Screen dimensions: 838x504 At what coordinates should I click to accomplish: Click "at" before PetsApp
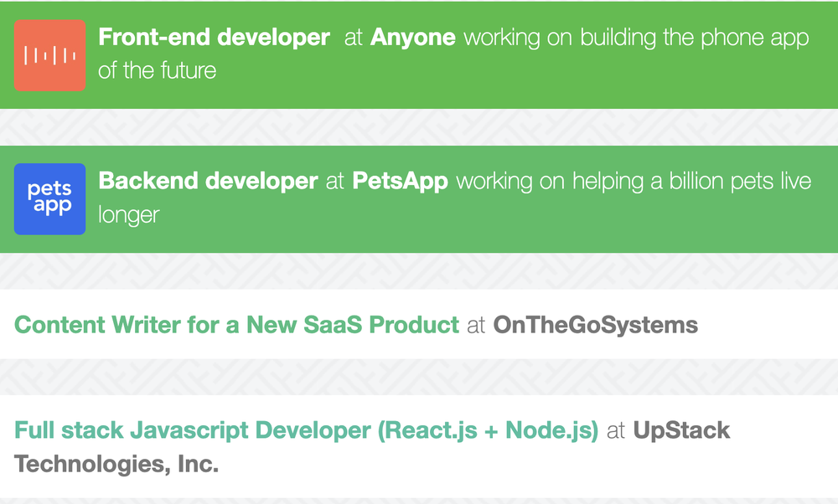pyautogui.click(x=335, y=181)
